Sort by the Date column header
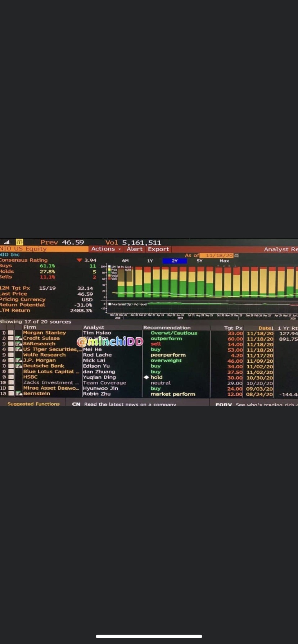 tap(266, 328)
